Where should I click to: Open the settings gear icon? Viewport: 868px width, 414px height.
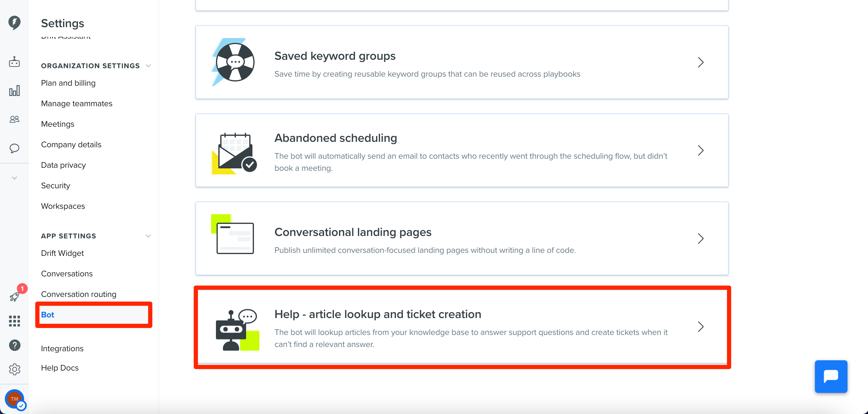coord(14,370)
